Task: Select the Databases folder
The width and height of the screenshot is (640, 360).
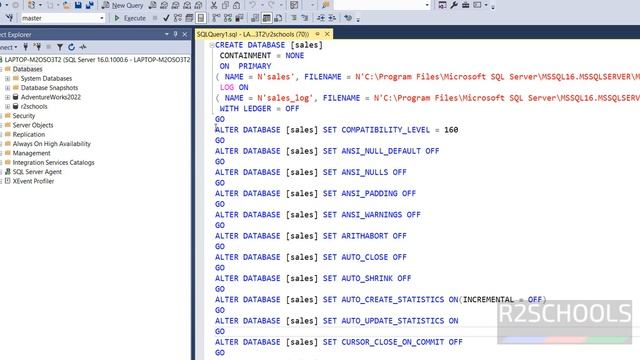Action: 27,69
